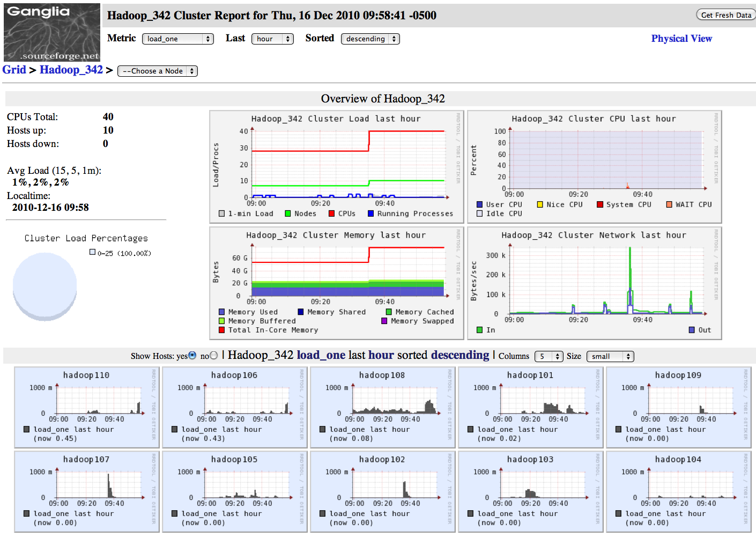Go to the Hadoop_342 breadcrumb link
Viewport: 756px width, 537px height.
(x=71, y=70)
